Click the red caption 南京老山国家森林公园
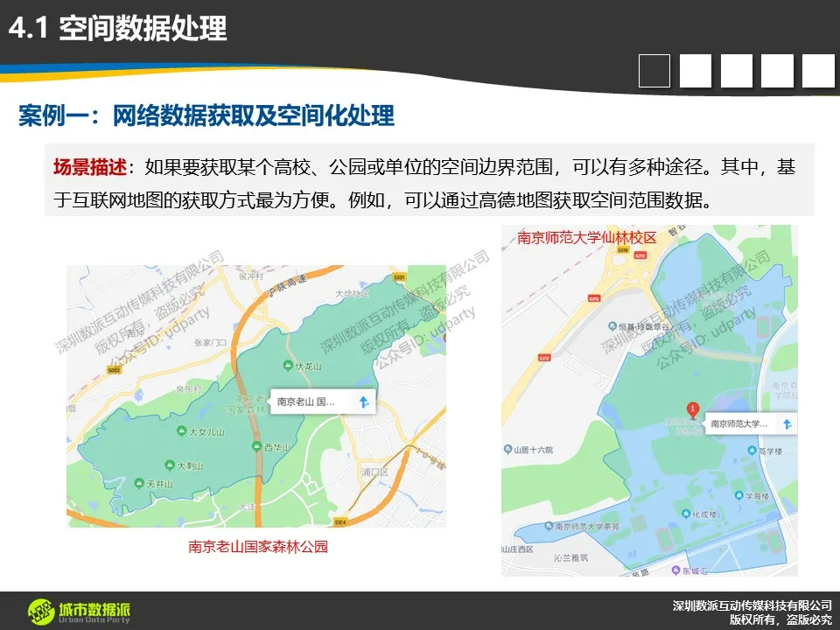 pyautogui.click(x=257, y=546)
